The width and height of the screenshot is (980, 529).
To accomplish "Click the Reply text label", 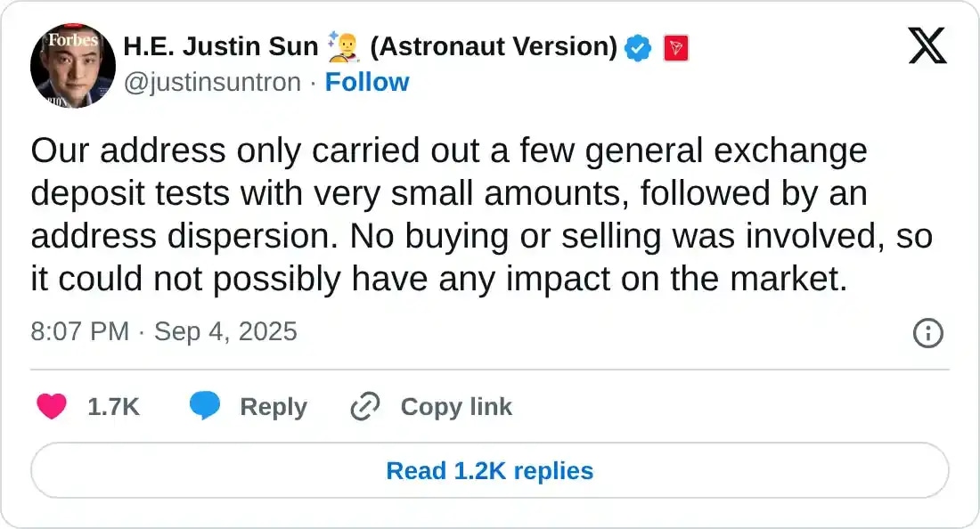I will pos(274,407).
